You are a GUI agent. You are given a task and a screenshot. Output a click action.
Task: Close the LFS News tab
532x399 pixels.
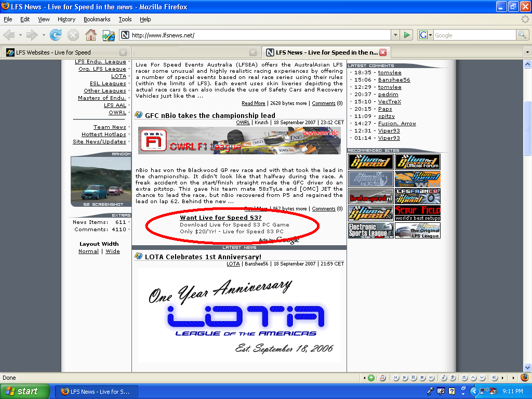coord(383,52)
